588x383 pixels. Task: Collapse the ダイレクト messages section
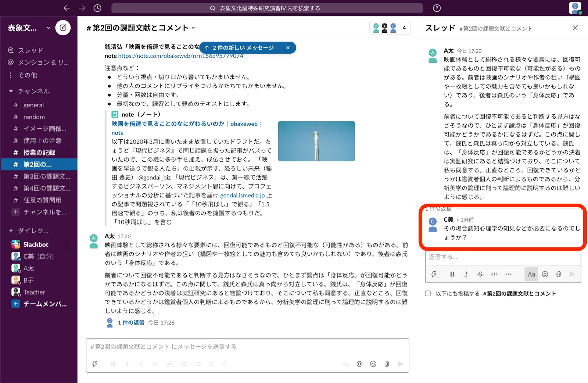pos(11,231)
